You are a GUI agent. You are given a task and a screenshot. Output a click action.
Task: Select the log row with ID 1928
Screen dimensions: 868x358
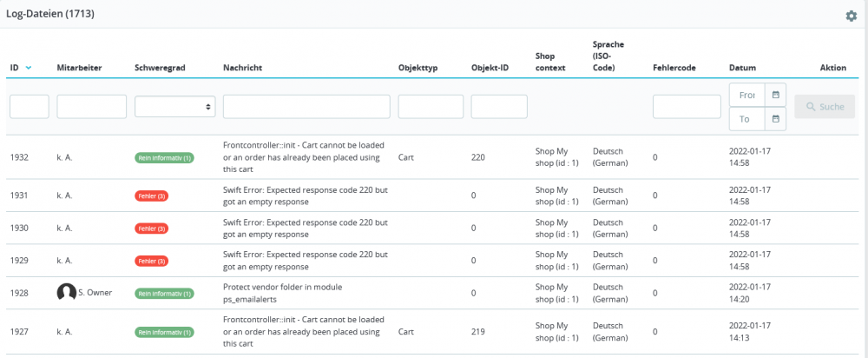click(434, 293)
